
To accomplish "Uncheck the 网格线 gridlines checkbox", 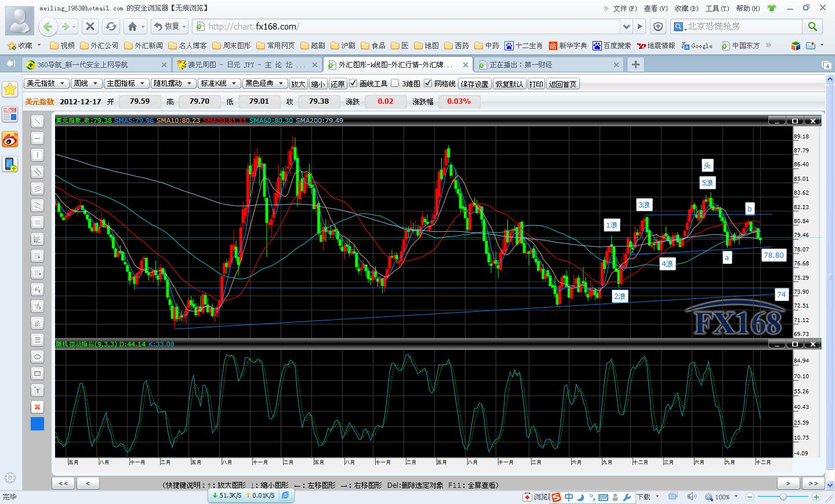I will (x=428, y=83).
